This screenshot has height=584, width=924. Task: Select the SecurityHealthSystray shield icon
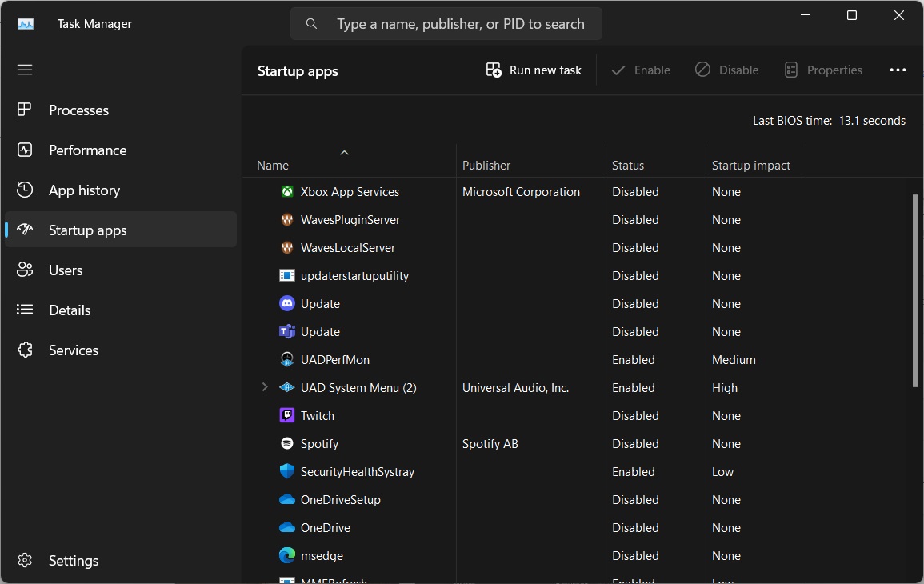287,472
